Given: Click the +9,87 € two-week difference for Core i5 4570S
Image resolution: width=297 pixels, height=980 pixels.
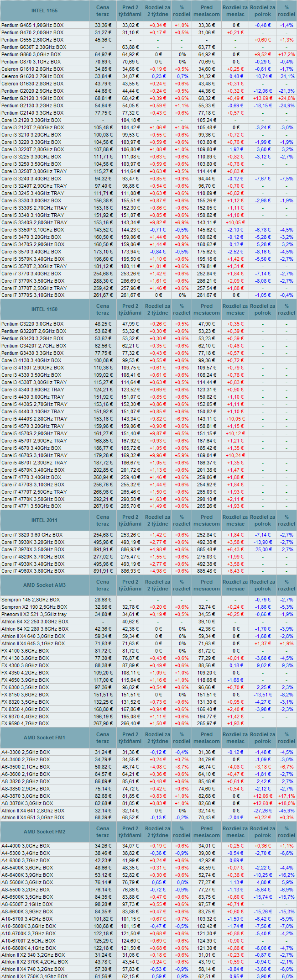Looking at the screenshot, I should [x=158, y=433].
